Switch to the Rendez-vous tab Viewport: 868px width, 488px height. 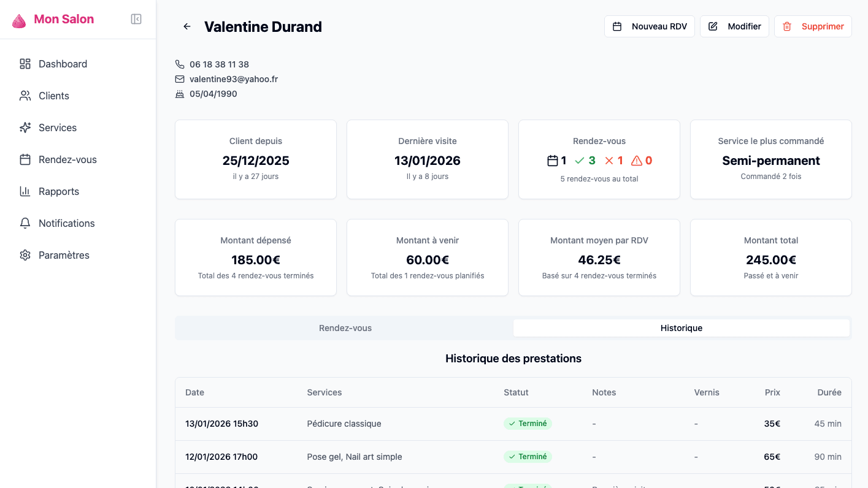pyautogui.click(x=345, y=328)
